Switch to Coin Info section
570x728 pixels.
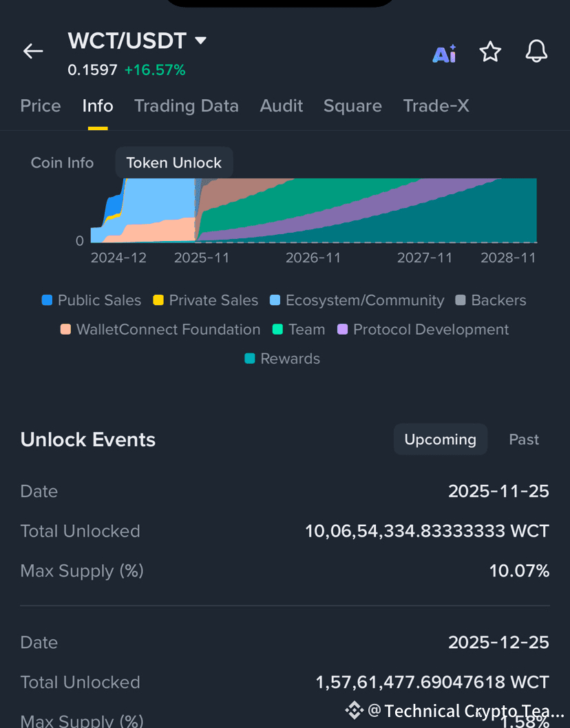[62, 163]
